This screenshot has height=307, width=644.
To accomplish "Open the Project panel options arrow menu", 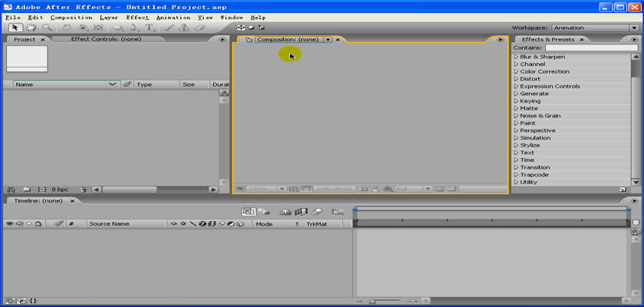I will pos(222,39).
